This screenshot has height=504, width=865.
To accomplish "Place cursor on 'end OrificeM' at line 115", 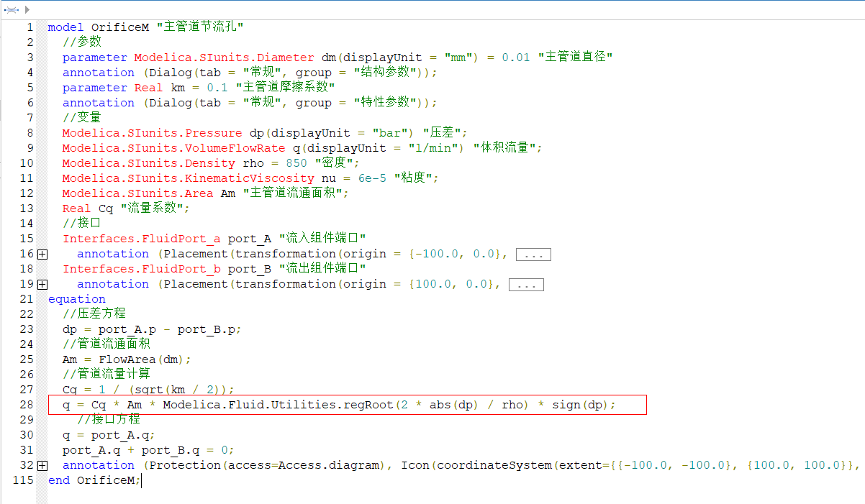I will pyautogui.click(x=94, y=480).
